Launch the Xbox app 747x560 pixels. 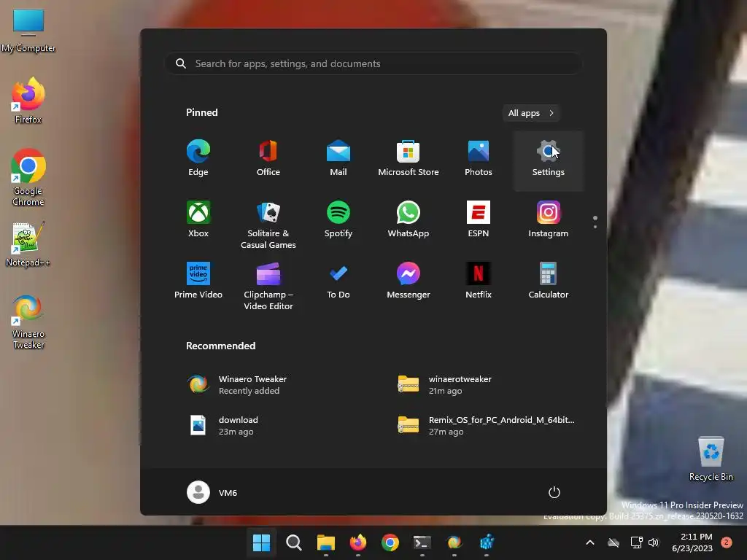[198, 219]
